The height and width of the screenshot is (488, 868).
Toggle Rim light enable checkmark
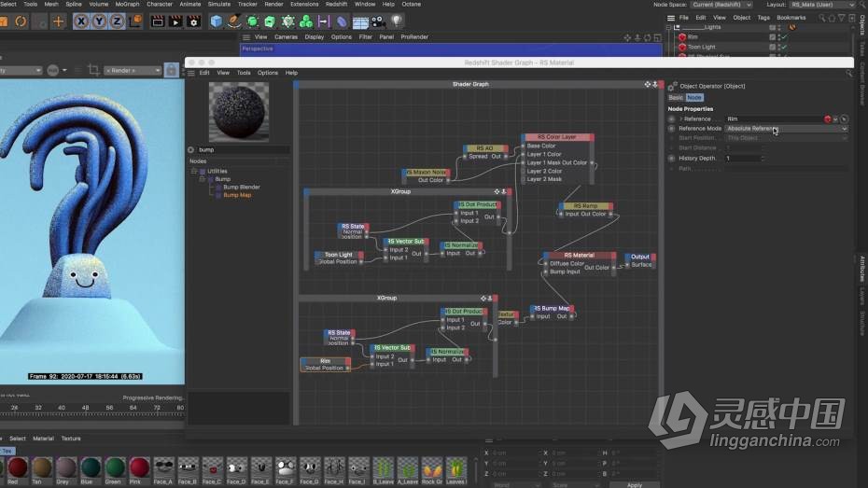click(x=784, y=37)
